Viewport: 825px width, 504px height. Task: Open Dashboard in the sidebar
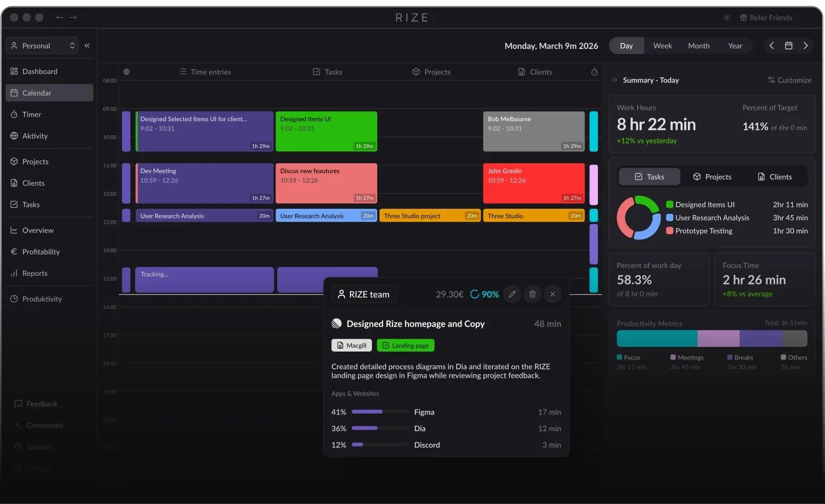click(49, 72)
